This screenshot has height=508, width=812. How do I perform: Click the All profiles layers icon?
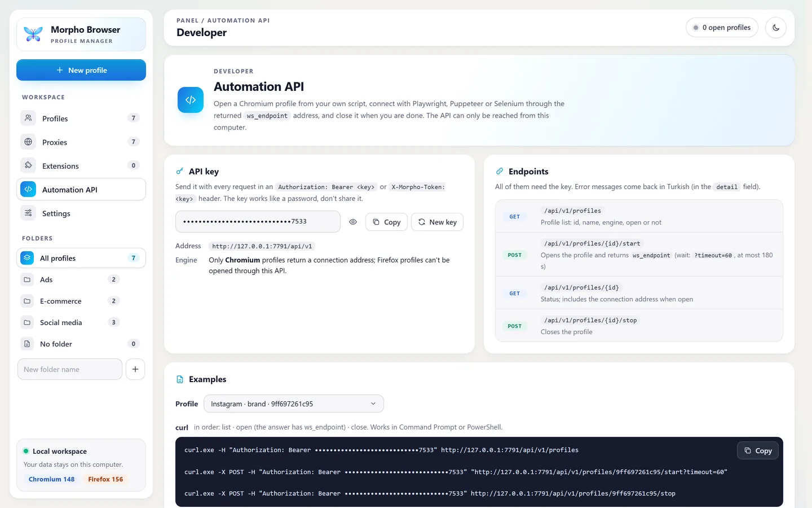27,258
